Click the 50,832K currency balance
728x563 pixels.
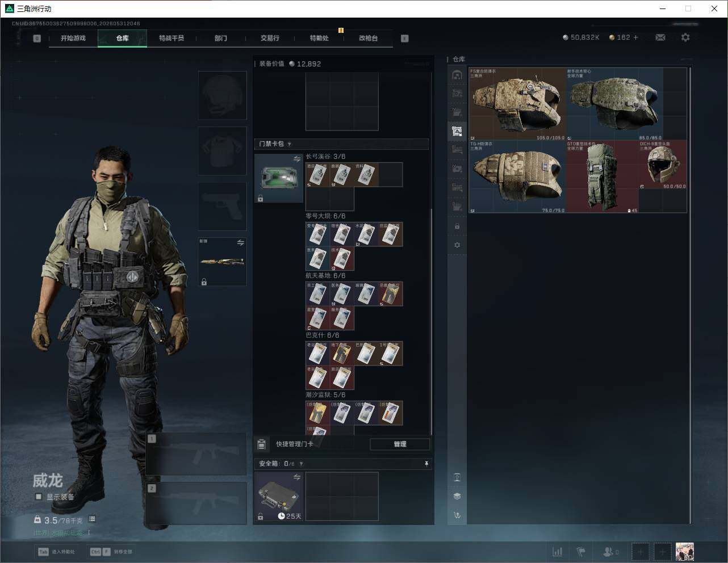[581, 37]
